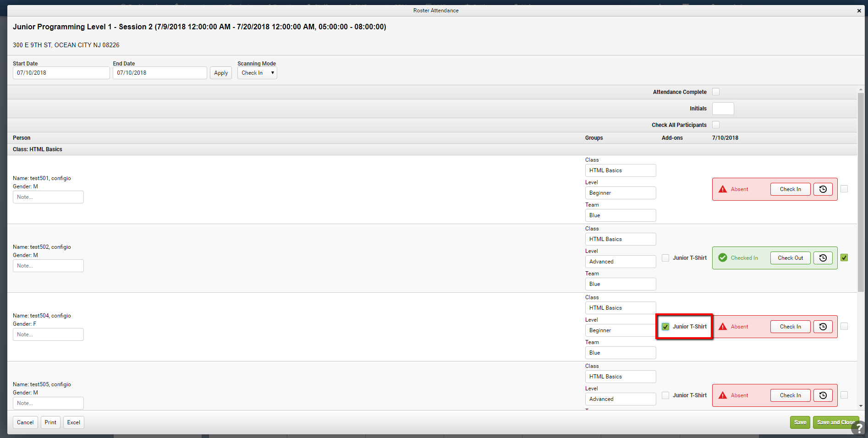The height and width of the screenshot is (438, 868).
Task: Click the Apply button
Action: tap(221, 73)
